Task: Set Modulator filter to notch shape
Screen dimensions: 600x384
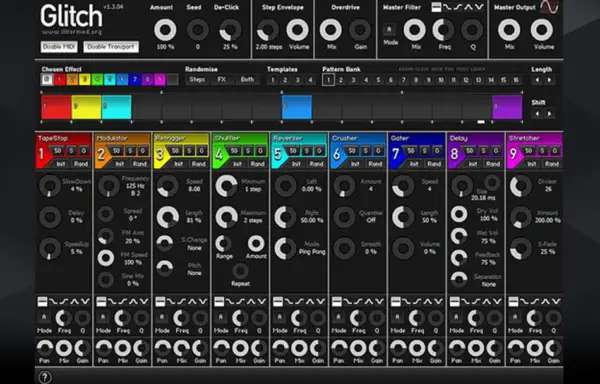Action: tap(144, 302)
